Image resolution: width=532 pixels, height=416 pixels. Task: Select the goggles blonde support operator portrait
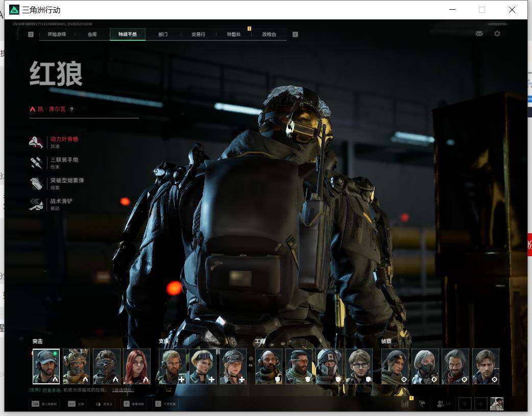(x=203, y=366)
